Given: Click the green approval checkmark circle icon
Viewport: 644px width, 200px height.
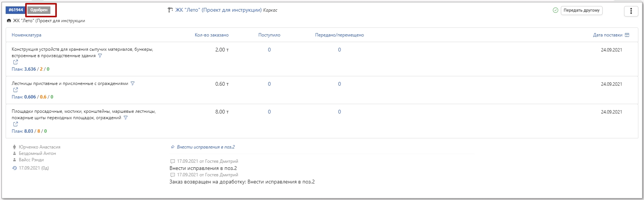Looking at the screenshot, I should pyautogui.click(x=555, y=10).
